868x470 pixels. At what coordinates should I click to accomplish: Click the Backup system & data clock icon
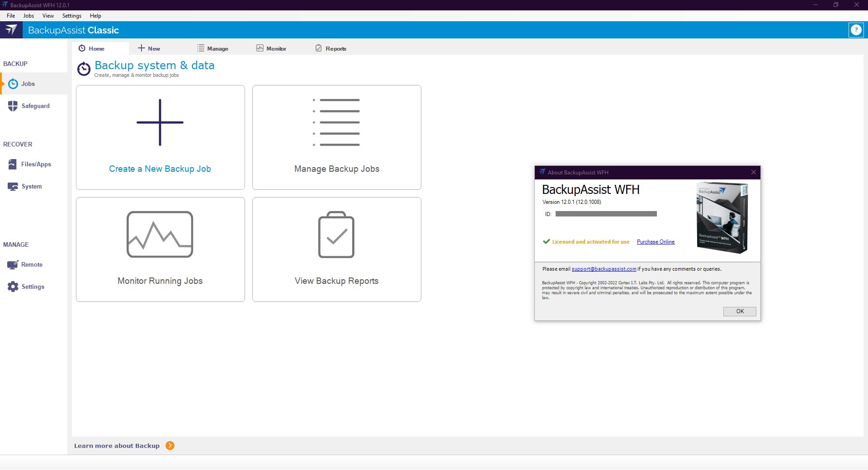pyautogui.click(x=84, y=69)
